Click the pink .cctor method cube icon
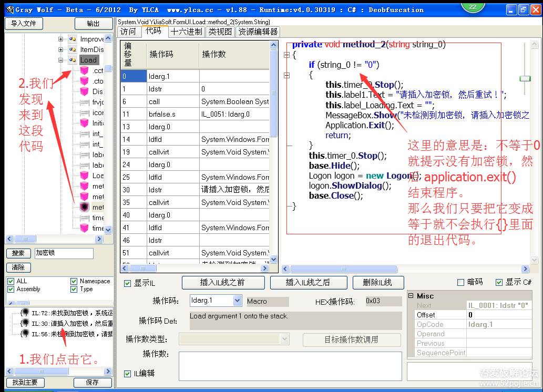 click(84, 70)
